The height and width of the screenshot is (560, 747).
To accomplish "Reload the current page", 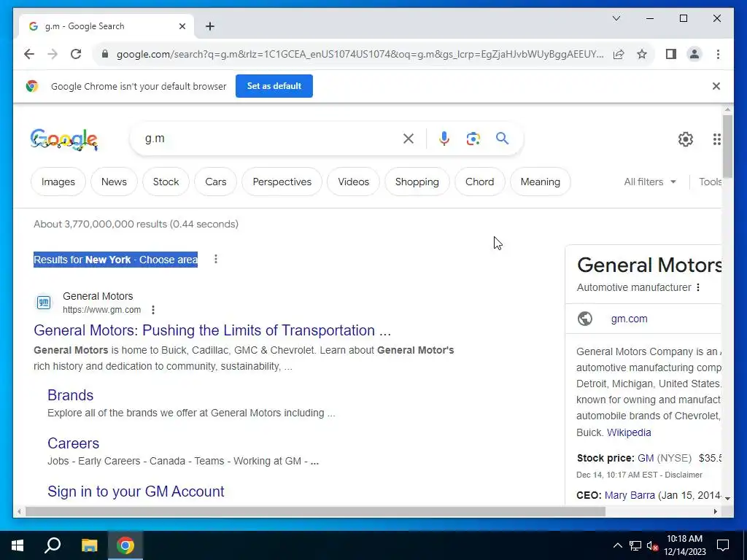I will point(76,54).
